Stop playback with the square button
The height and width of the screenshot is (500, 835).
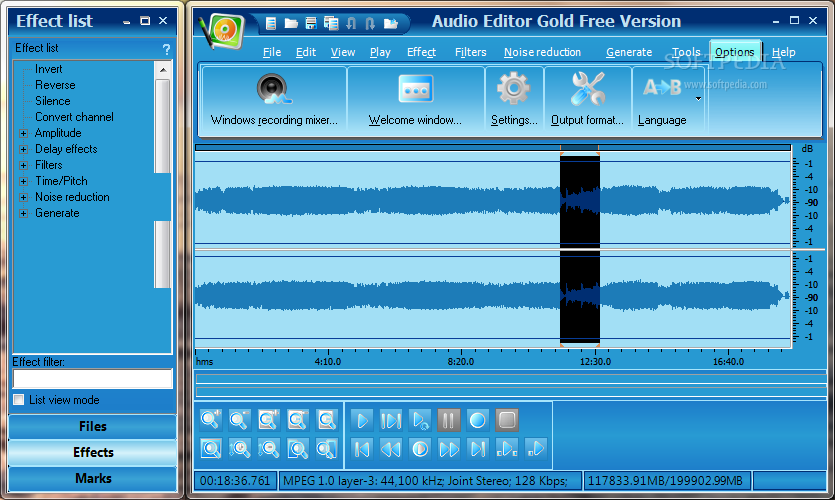(x=506, y=420)
